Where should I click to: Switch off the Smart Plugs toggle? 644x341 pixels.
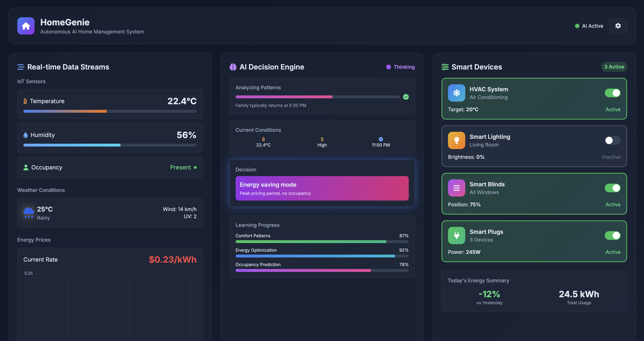point(612,235)
